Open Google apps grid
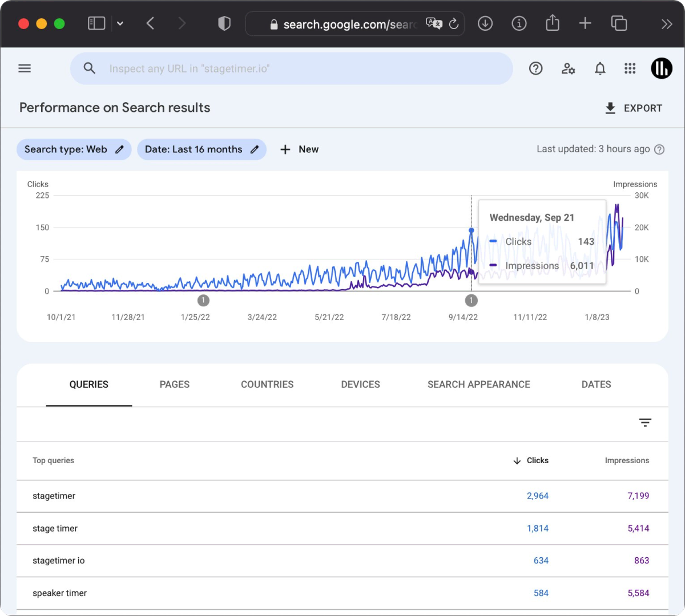The image size is (685, 616). pyautogui.click(x=630, y=68)
